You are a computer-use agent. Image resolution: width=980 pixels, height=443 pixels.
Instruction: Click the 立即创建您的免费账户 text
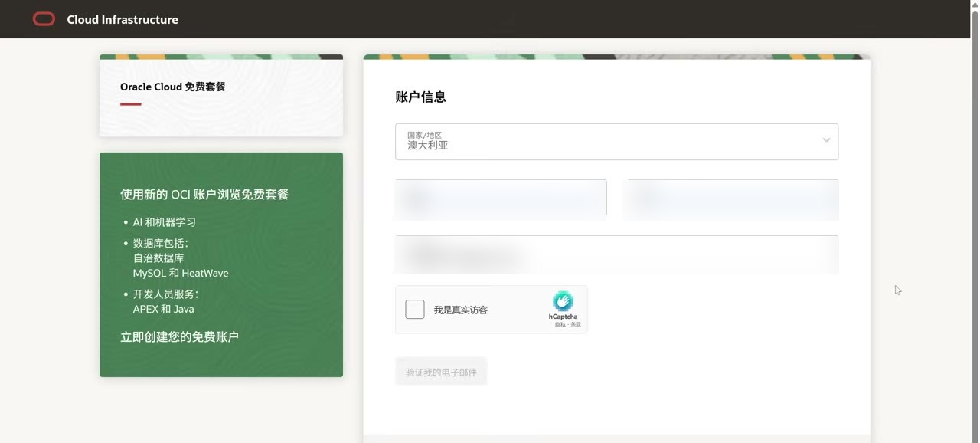pos(179,336)
